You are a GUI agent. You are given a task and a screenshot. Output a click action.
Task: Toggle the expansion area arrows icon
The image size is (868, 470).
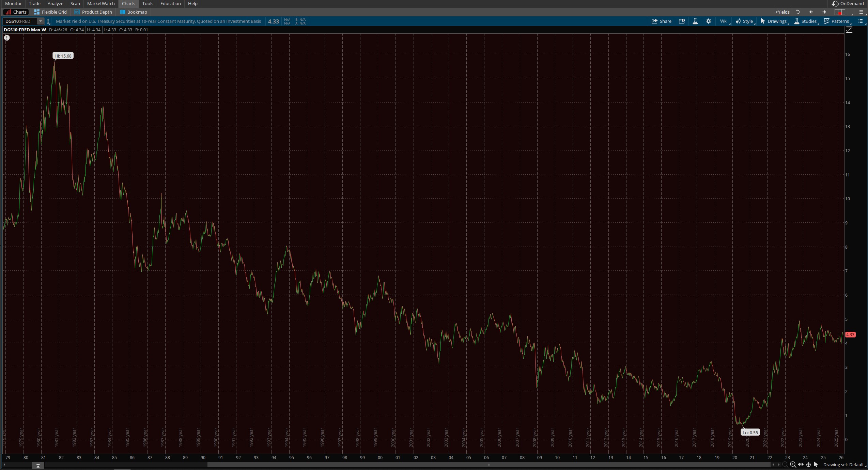point(801,465)
